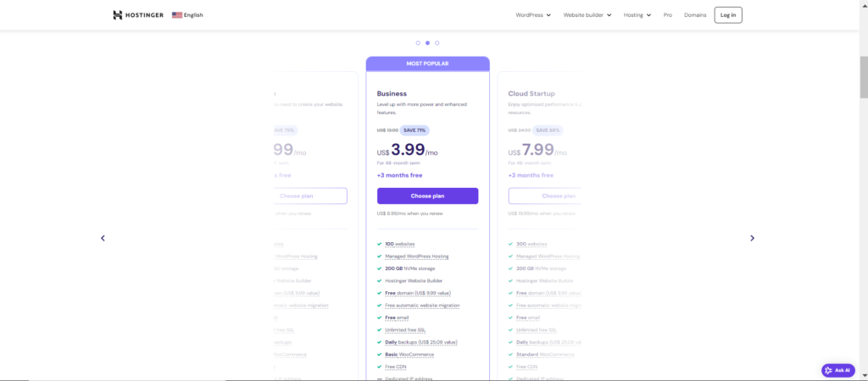Image resolution: width=868 pixels, height=381 pixels.
Task: Click the page vertical scrollbar thumb
Action: [864, 77]
